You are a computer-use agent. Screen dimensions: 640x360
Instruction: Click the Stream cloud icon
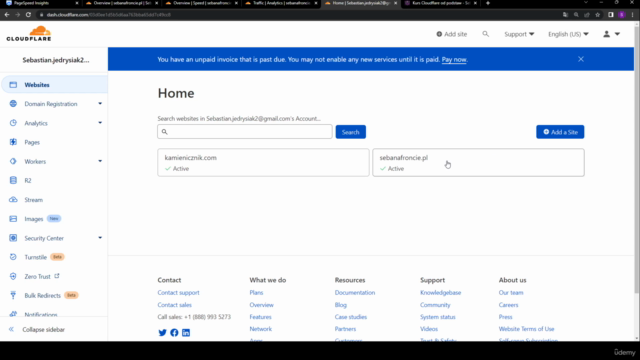pos(13,200)
